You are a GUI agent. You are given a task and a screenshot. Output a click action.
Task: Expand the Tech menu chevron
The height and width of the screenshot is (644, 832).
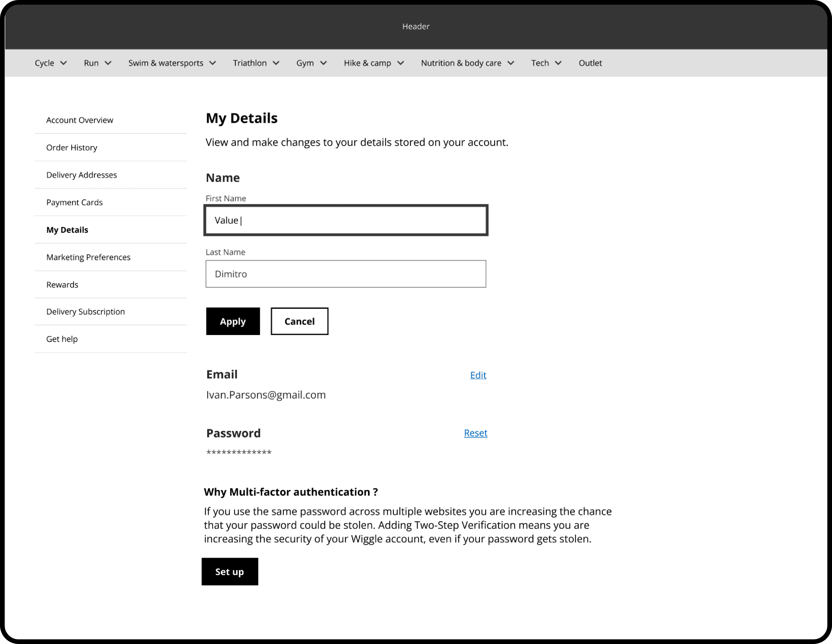pyautogui.click(x=558, y=63)
